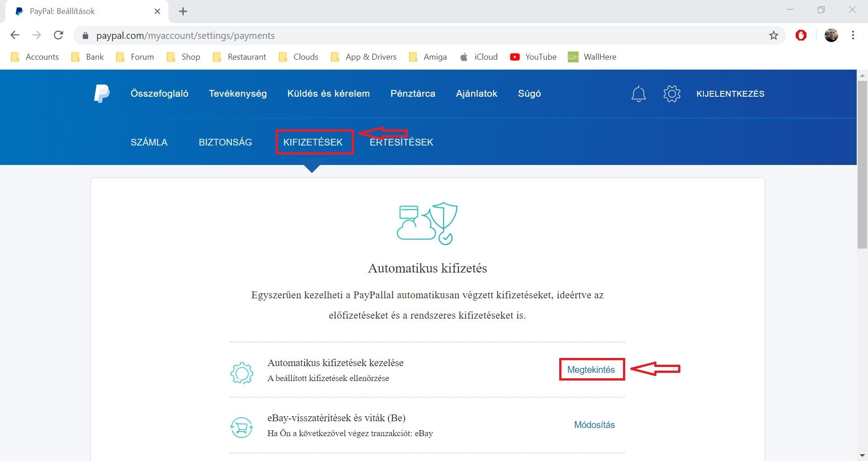
Task: Open the Bank bookmark folder
Action: coord(88,57)
